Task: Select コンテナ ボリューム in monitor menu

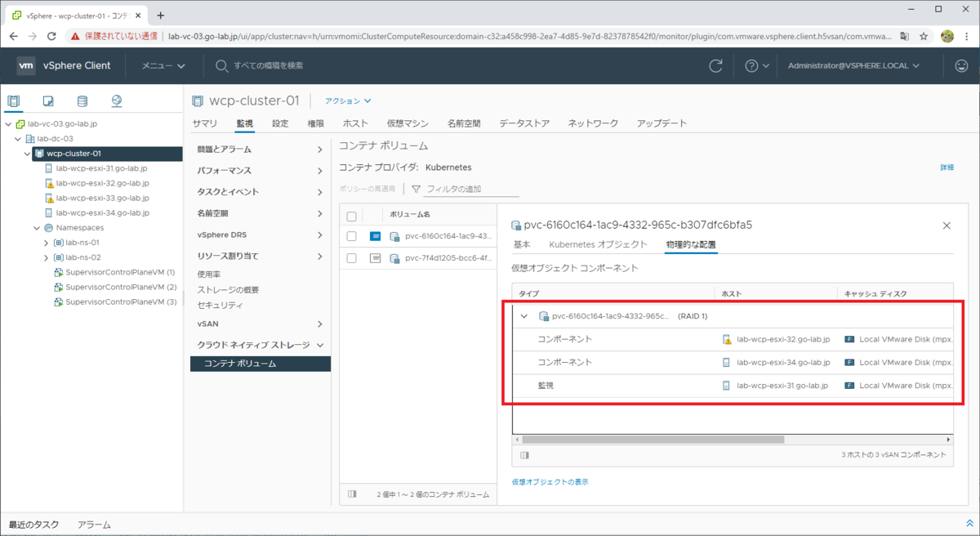Action: click(261, 364)
